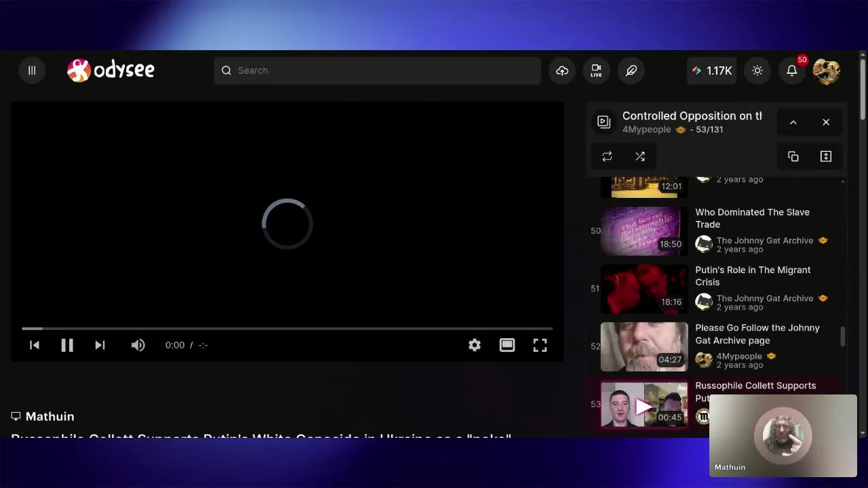Play 'Who Dominated The Slave Trade'
Screen dimensions: 868x488
752,218
